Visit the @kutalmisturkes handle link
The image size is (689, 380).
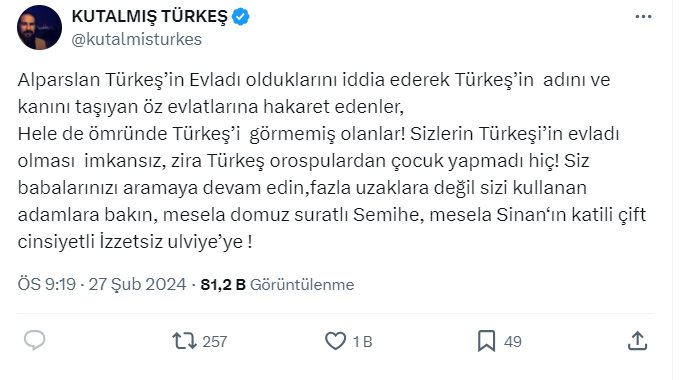[x=137, y=40]
